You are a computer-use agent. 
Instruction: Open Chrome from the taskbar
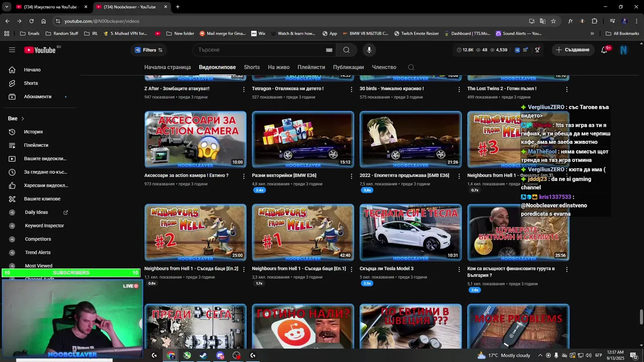point(171,355)
